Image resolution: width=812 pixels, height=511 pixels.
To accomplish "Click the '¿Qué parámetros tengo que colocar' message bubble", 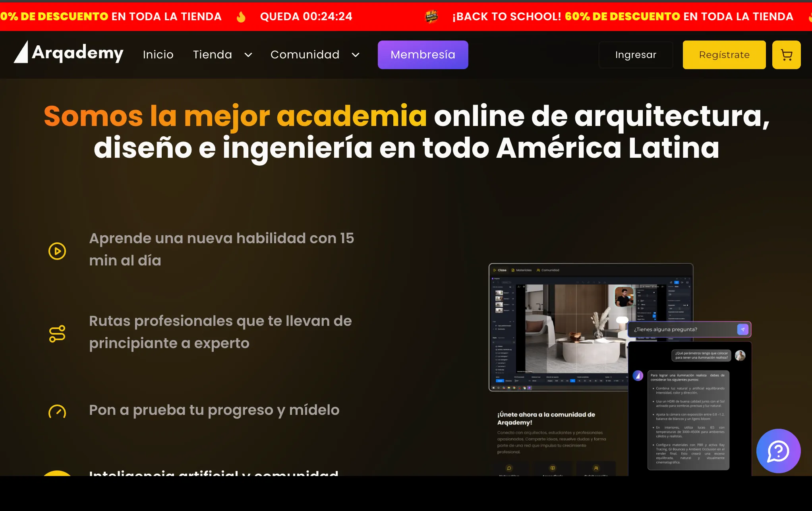I will [x=701, y=355].
